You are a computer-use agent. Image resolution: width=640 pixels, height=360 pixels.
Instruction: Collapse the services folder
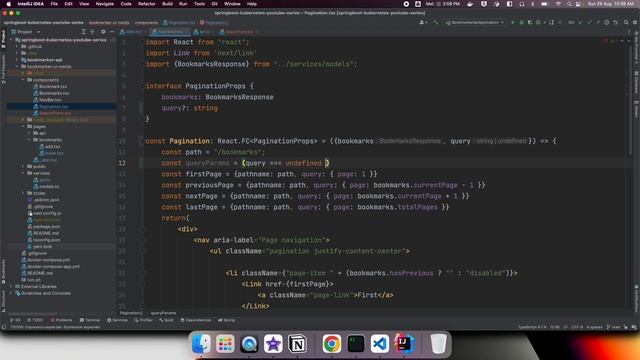23,173
